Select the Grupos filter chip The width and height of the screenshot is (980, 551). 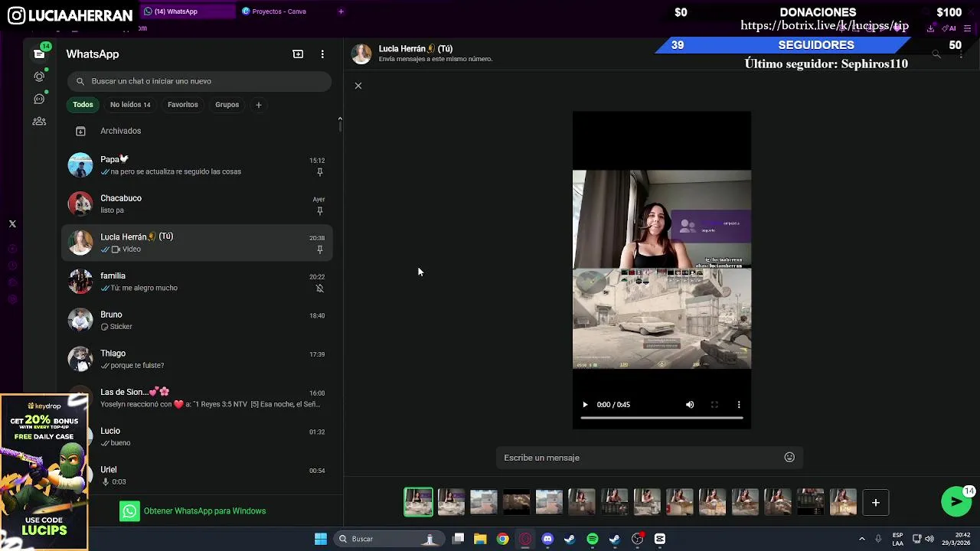coord(227,105)
